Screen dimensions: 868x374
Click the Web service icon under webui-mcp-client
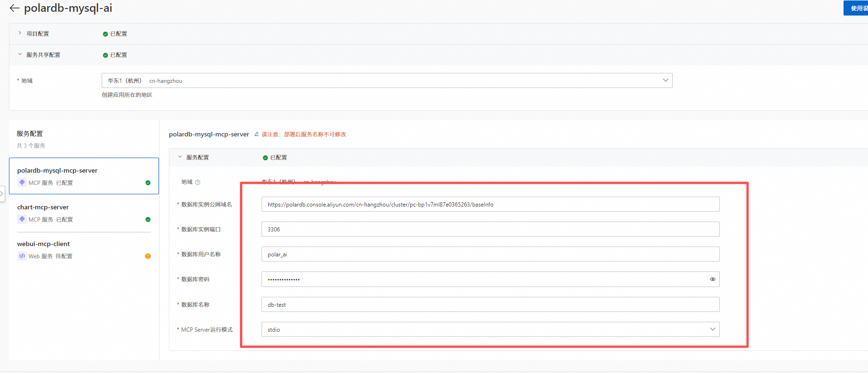(x=22, y=256)
